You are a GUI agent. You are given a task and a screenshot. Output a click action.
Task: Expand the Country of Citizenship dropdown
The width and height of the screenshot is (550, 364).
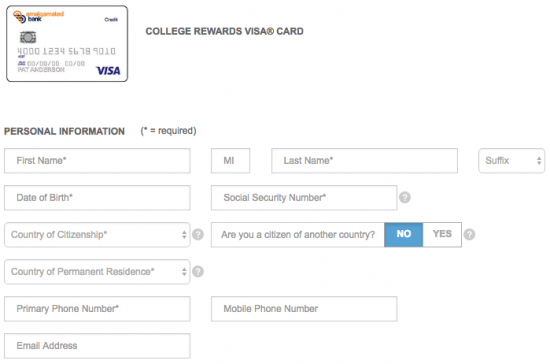click(97, 235)
